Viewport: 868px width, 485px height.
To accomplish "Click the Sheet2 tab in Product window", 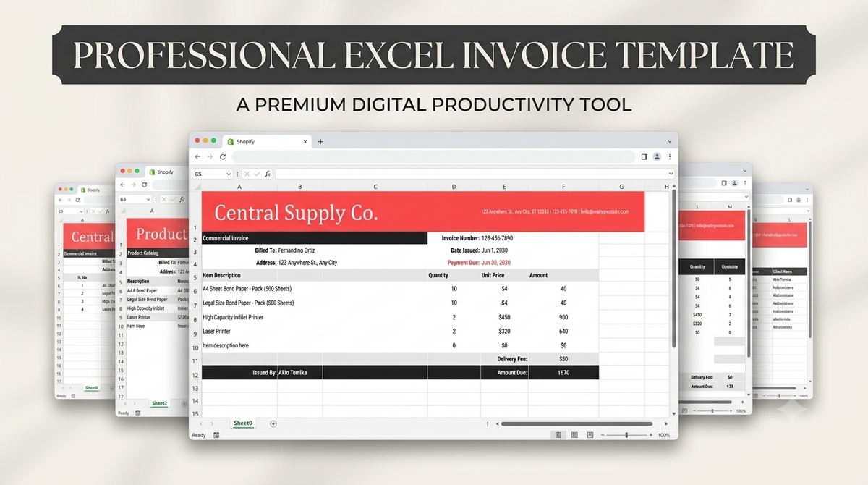I will pyautogui.click(x=159, y=403).
